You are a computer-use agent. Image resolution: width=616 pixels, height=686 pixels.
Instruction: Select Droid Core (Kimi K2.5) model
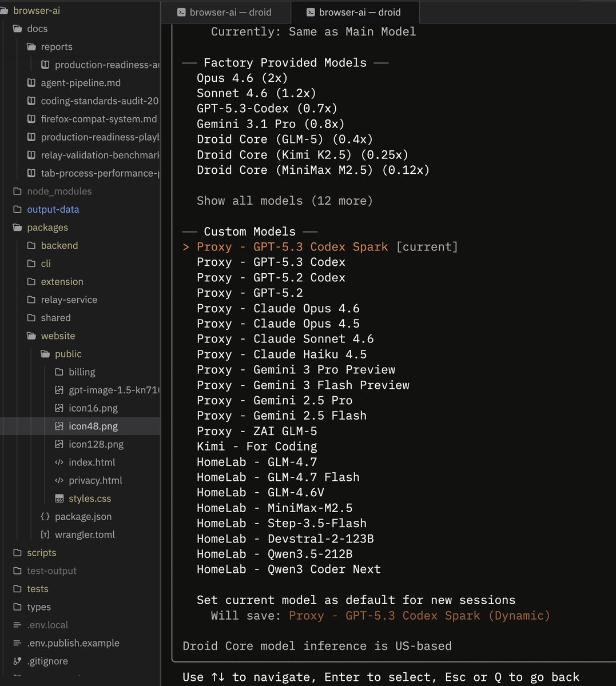pos(303,155)
